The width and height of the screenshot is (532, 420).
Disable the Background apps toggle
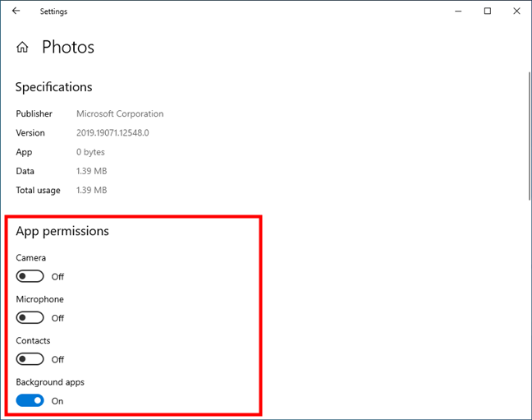coord(30,400)
